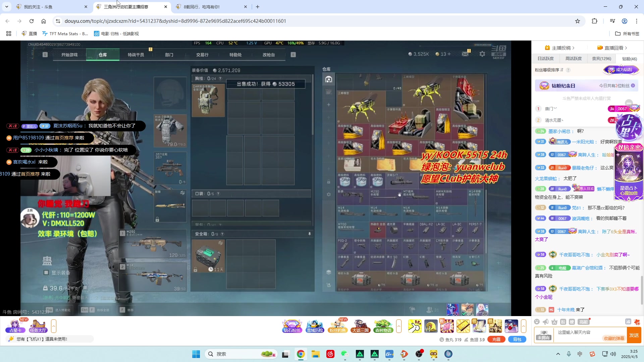Go back to the previous page
The height and width of the screenshot is (362, 644).
7,21
